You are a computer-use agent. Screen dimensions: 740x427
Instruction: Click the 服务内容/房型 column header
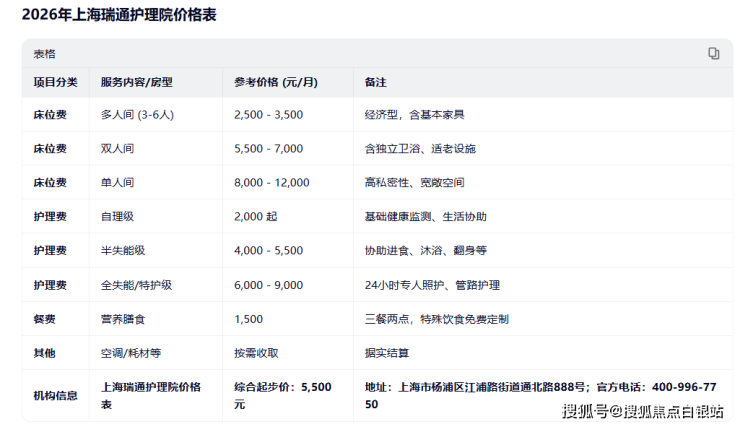tap(136, 82)
